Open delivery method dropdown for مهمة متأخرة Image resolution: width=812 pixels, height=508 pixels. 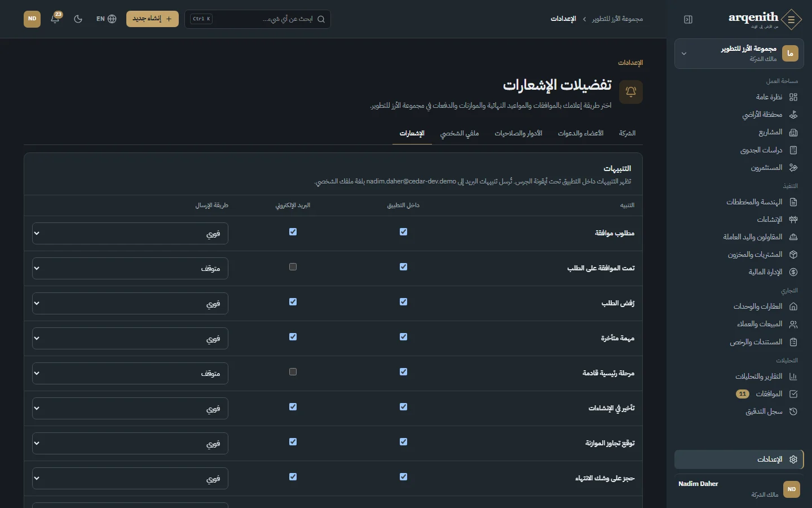coord(130,339)
